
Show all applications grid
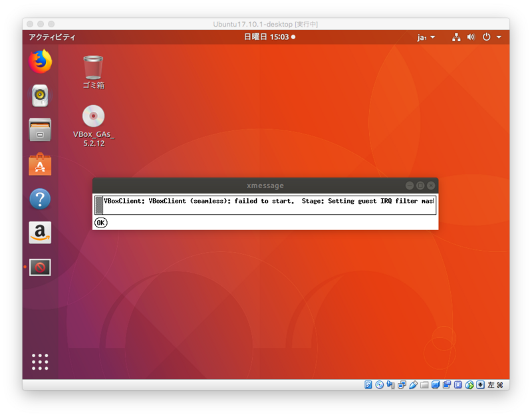coord(40,362)
